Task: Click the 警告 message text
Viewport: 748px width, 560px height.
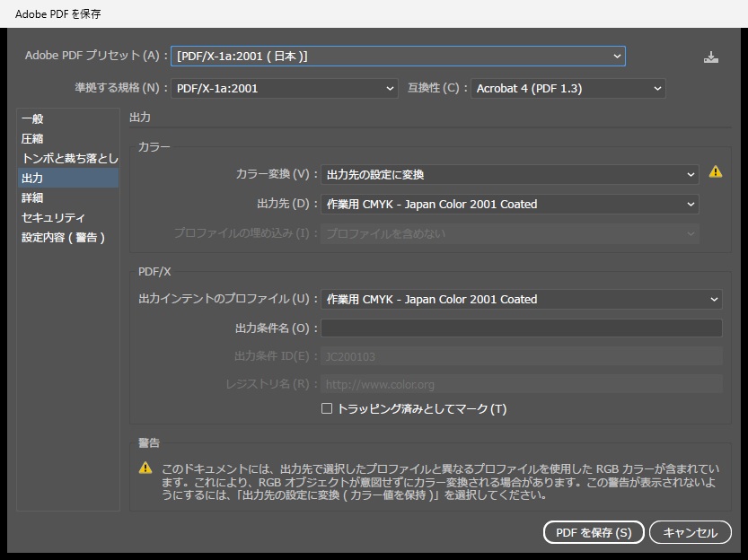Action: tap(440, 482)
